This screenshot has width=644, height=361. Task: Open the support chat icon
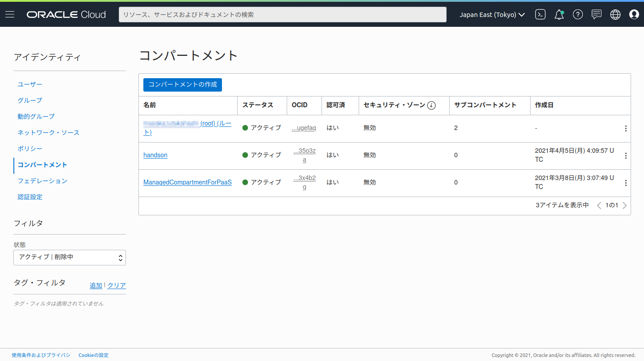click(x=597, y=14)
